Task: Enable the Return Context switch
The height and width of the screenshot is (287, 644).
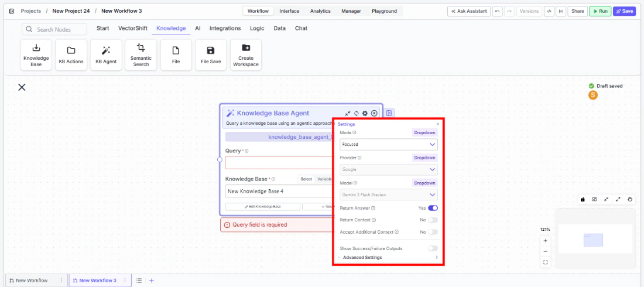Action: point(433,220)
